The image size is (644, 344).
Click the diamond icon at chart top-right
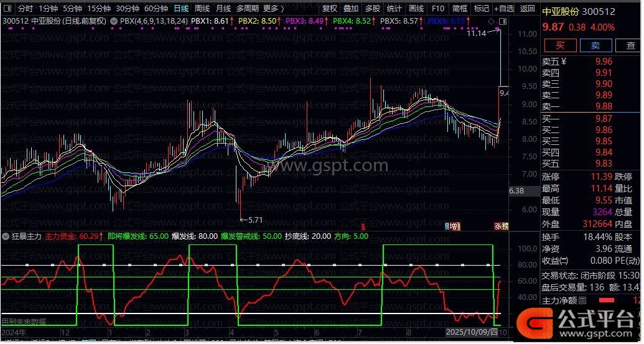492,21
